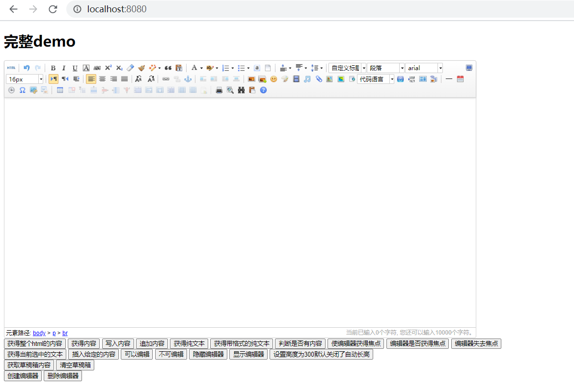Click the background highlight color swatch
The width and height of the screenshot is (574, 392).
(x=210, y=68)
